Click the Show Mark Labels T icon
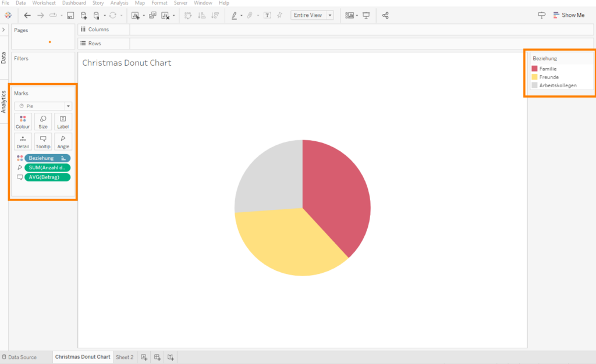 [267, 15]
